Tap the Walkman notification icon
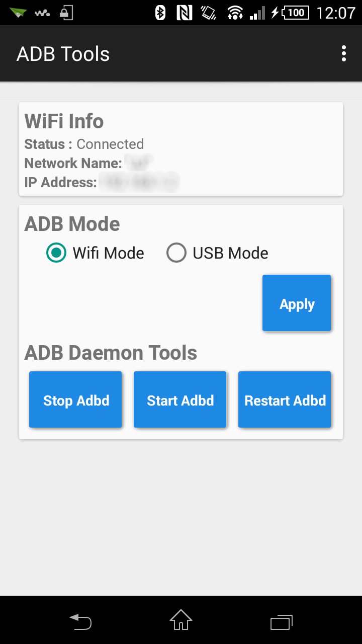 tap(42, 13)
